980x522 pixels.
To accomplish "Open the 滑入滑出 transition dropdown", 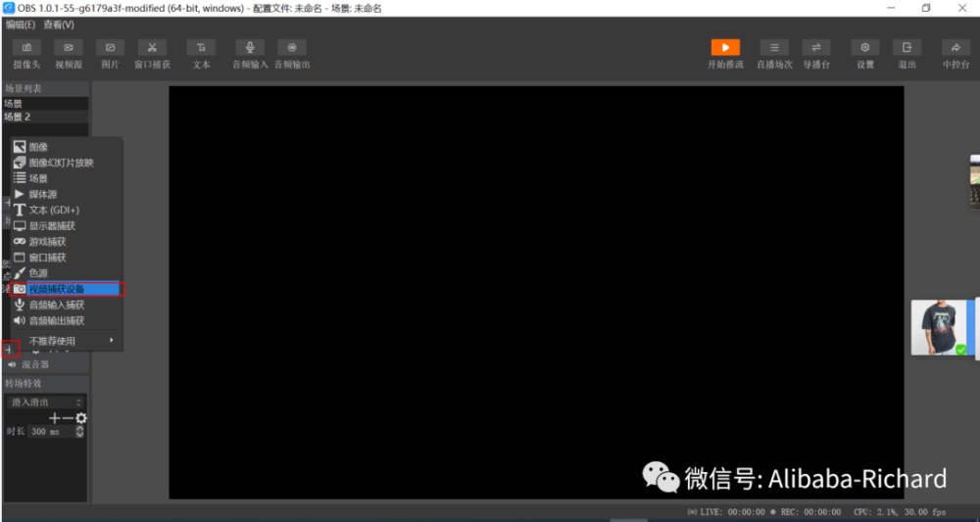I will point(44,403).
